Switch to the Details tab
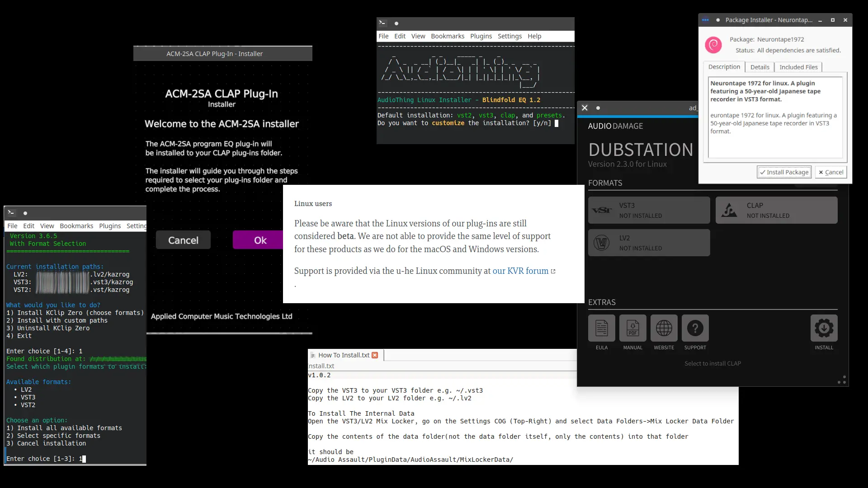This screenshot has height=488, width=868. [759, 67]
